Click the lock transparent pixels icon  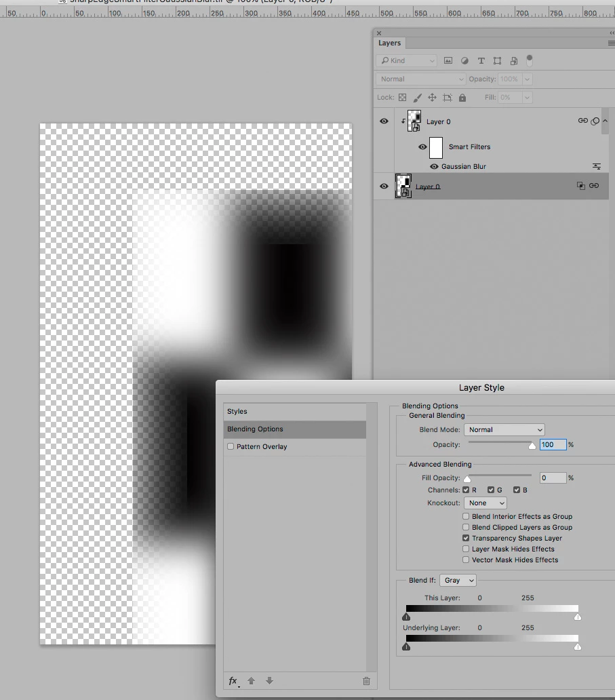point(403,97)
